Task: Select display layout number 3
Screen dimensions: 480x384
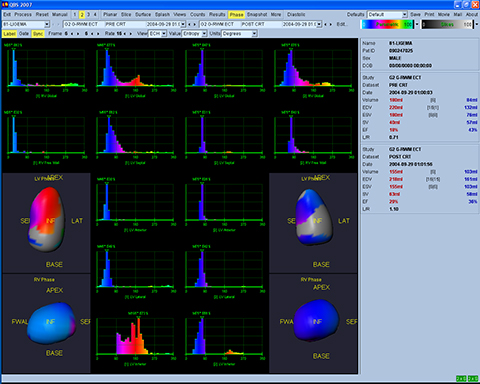Action: pos(88,15)
